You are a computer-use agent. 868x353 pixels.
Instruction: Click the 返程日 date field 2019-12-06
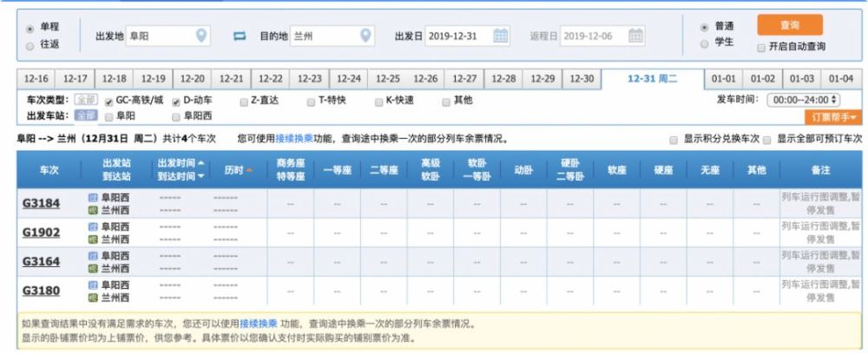coord(602,36)
